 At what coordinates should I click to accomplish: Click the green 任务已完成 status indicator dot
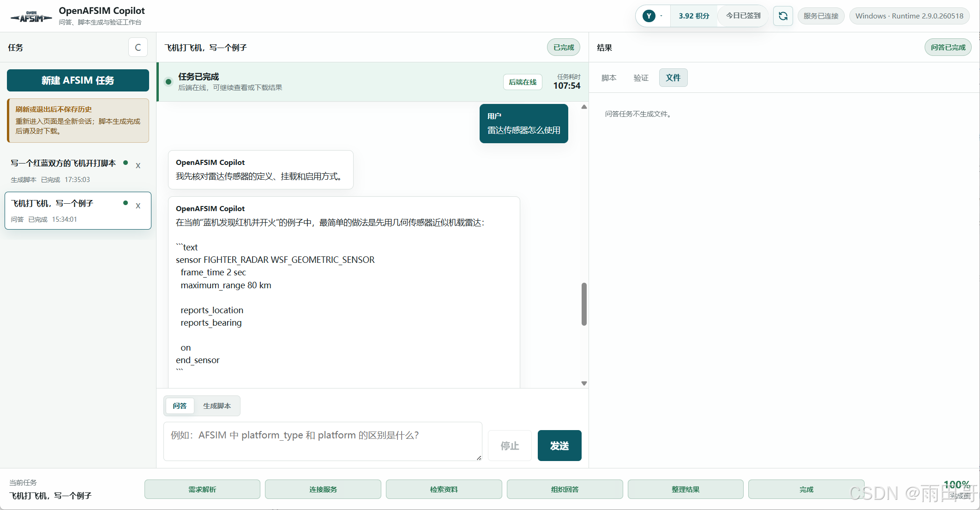pyautogui.click(x=168, y=82)
